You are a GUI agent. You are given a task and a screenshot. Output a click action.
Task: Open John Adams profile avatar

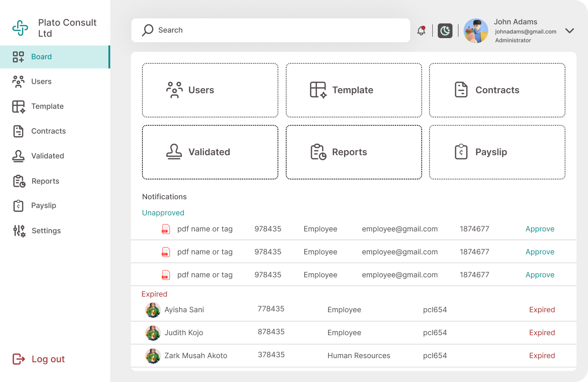point(476,31)
